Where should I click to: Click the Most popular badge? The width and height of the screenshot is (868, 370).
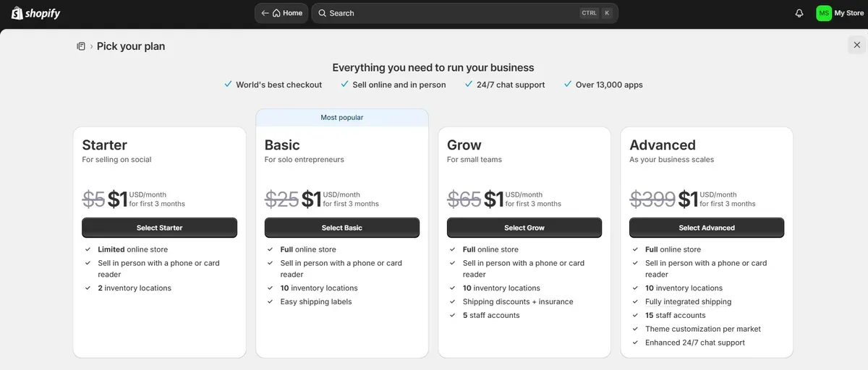coord(342,117)
